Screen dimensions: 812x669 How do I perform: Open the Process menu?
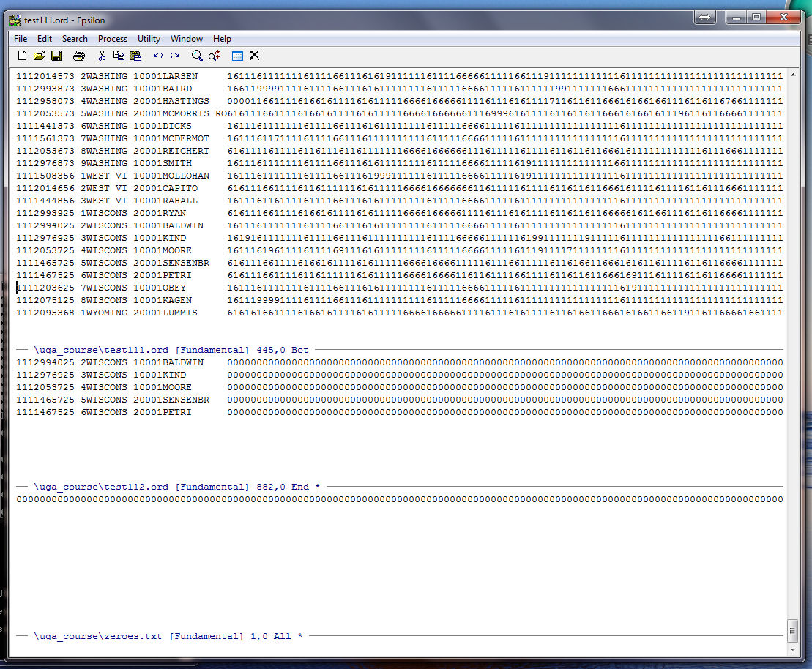(112, 39)
